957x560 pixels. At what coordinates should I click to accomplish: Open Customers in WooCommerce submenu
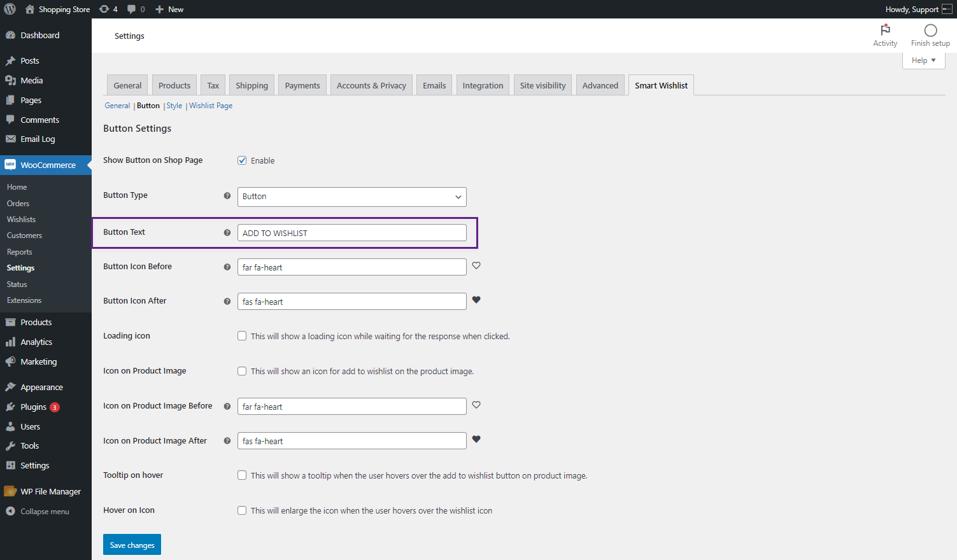click(24, 235)
